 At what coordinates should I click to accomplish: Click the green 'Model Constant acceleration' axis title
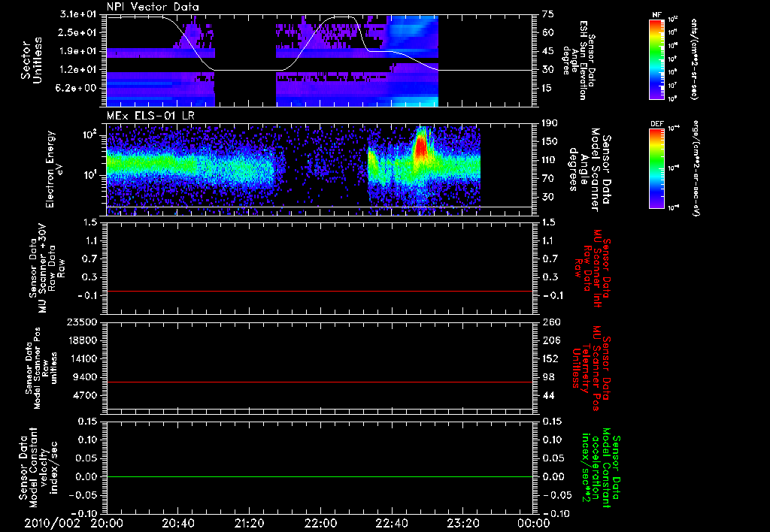coord(602,468)
